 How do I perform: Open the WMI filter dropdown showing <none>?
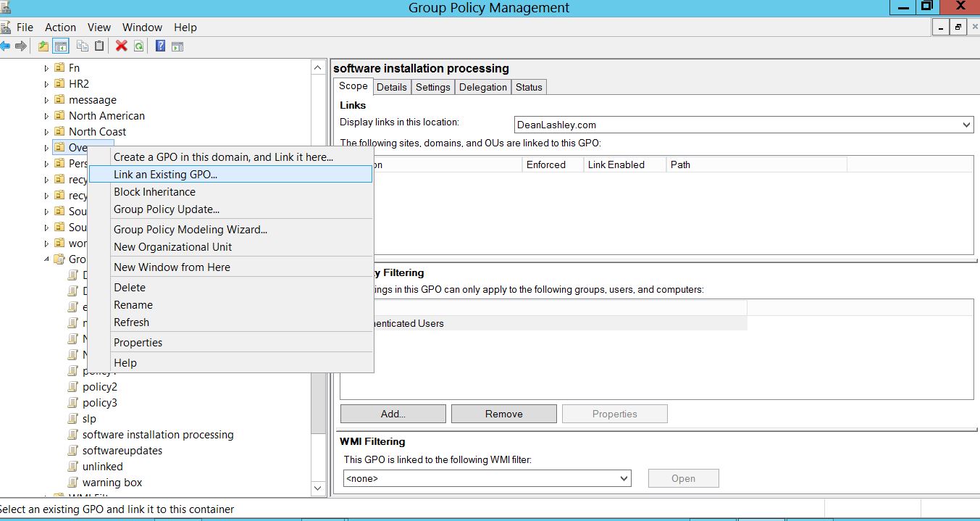(624, 478)
